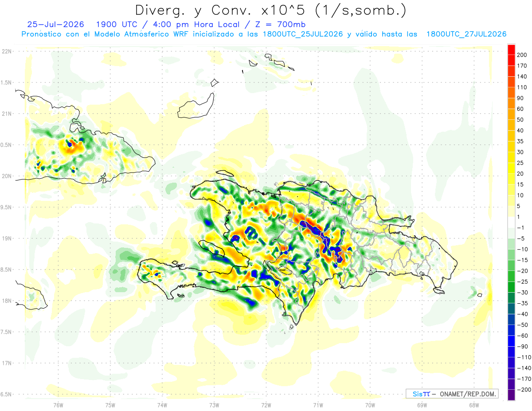This screenshot has width=532, height=411.
Task: Click the '17N' latitude axis label
Action: (7, 363)
